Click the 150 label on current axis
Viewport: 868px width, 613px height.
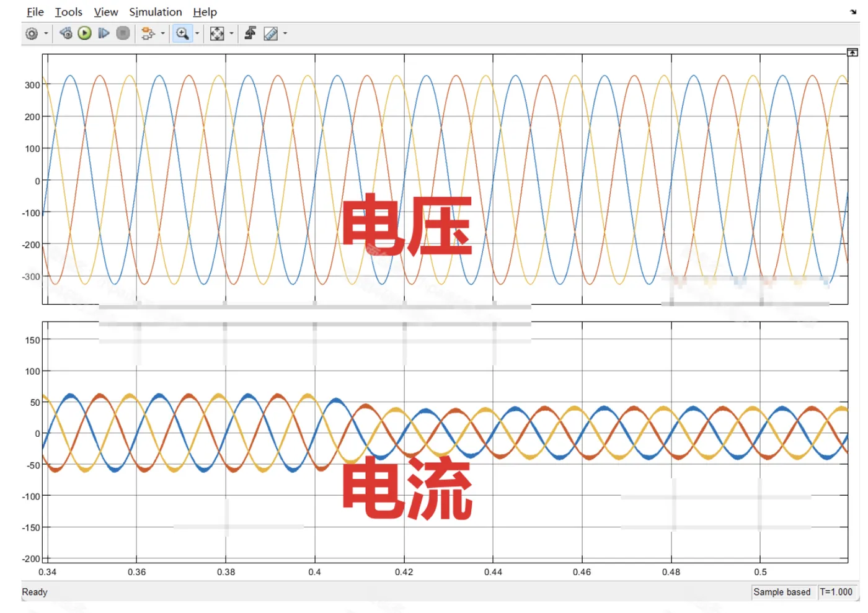tap(32, 340)
